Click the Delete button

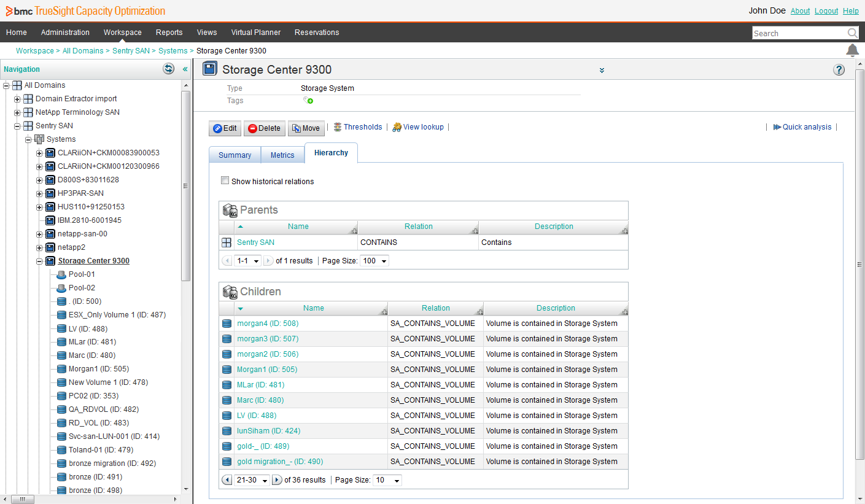(x=265, y=128)
